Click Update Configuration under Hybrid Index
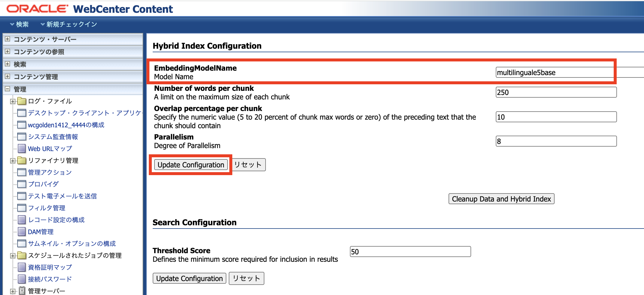The image size is (644, 295). pos(191,165)
